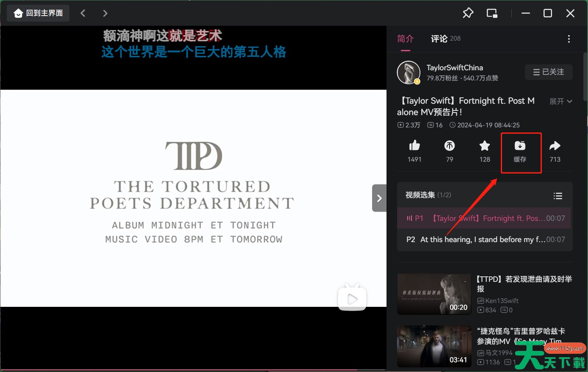
Task: Click the video title 【Taylor Swift】Fortnight text
Action: tap(466, 106)
